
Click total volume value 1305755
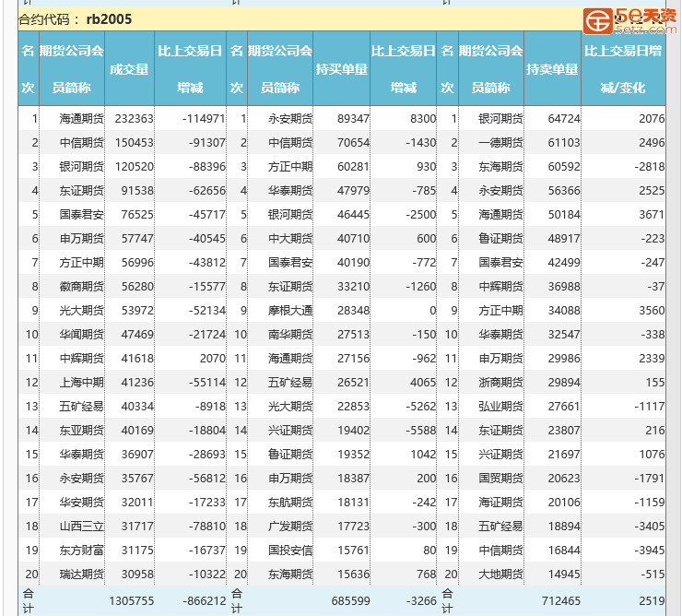point(132,600)
